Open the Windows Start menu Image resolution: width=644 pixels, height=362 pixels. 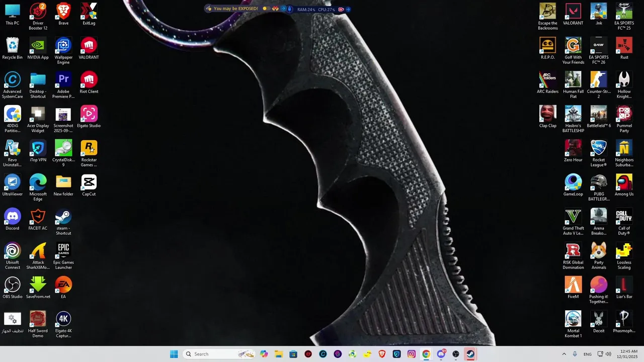point(174,354)
